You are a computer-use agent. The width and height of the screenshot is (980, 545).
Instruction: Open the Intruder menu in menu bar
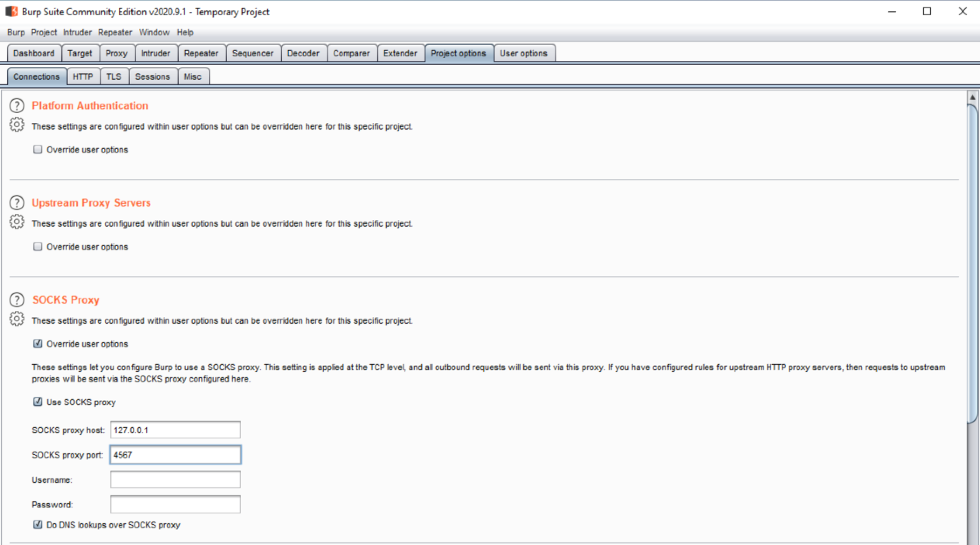[77, 32]
